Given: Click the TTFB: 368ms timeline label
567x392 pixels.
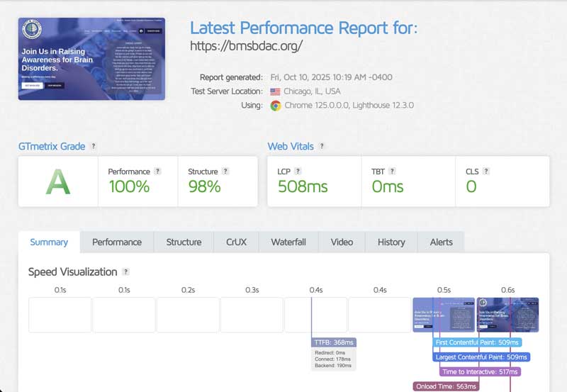Looking at the screenshot, I should (x=334, y=342).
